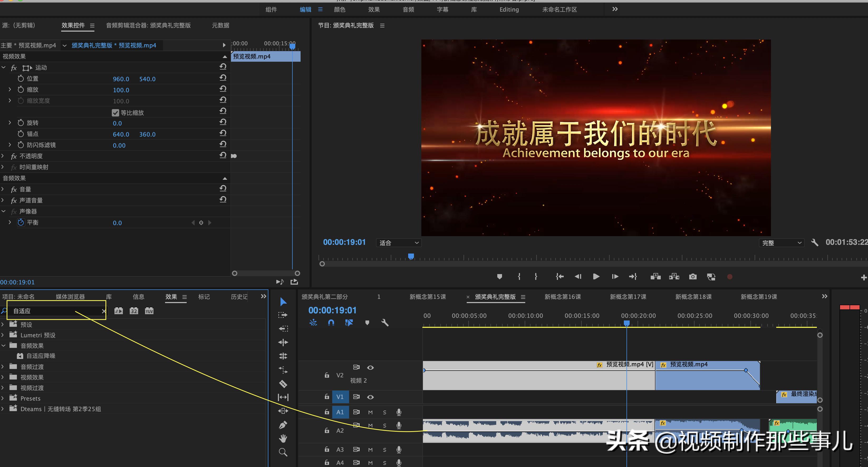
Task: Select the Pen tool
Action: 283,425
